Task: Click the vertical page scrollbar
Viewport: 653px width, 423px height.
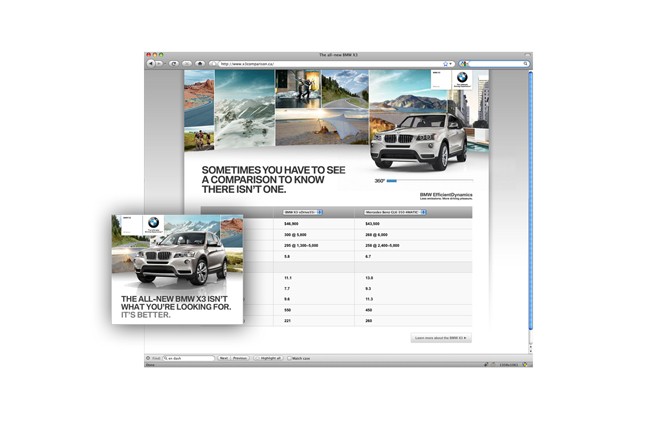Action: pos(531,200)
